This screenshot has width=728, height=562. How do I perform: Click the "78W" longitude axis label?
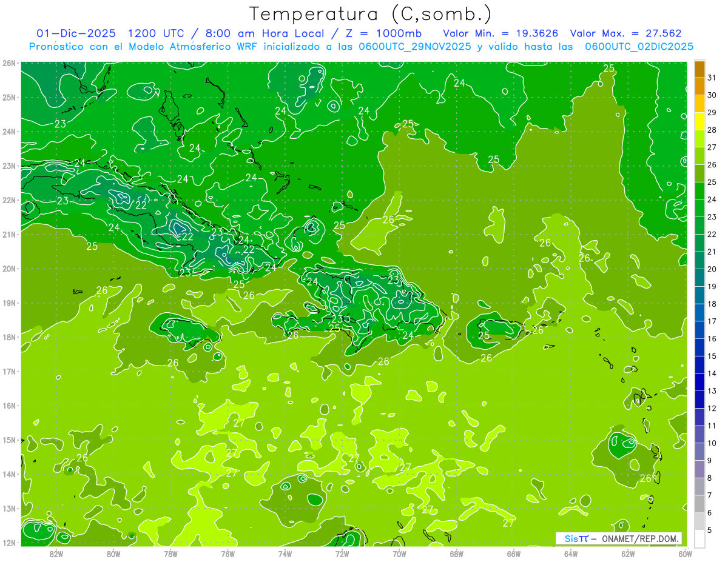[170, 554]
